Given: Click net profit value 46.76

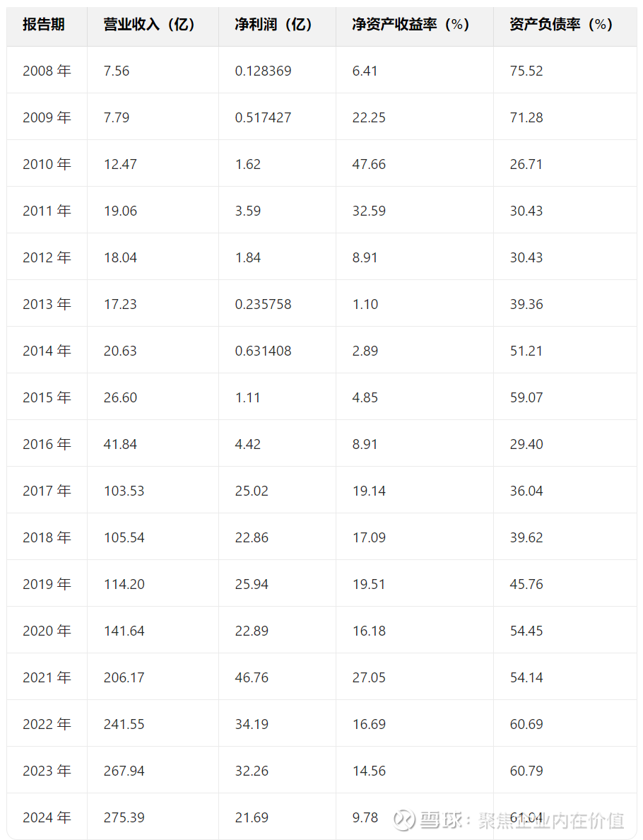Looking at the screenshot, I should pyautogui.click(x=252, y=677).
